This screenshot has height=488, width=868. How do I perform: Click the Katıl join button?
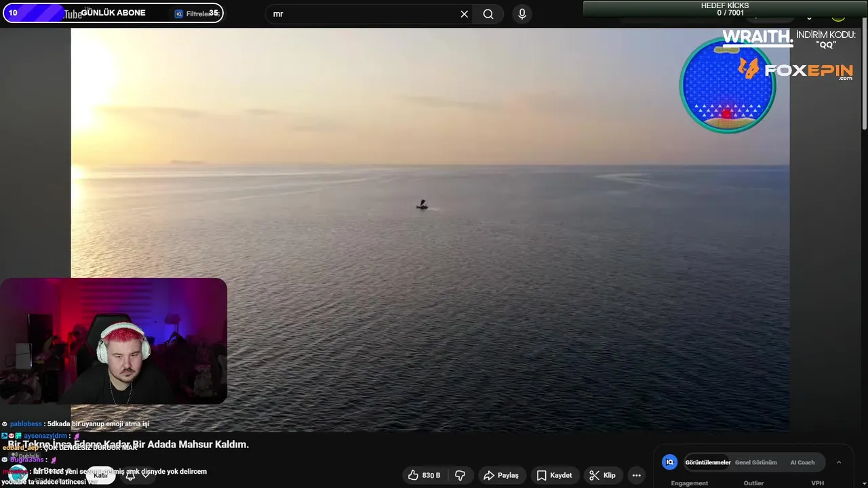coord(100,475)
